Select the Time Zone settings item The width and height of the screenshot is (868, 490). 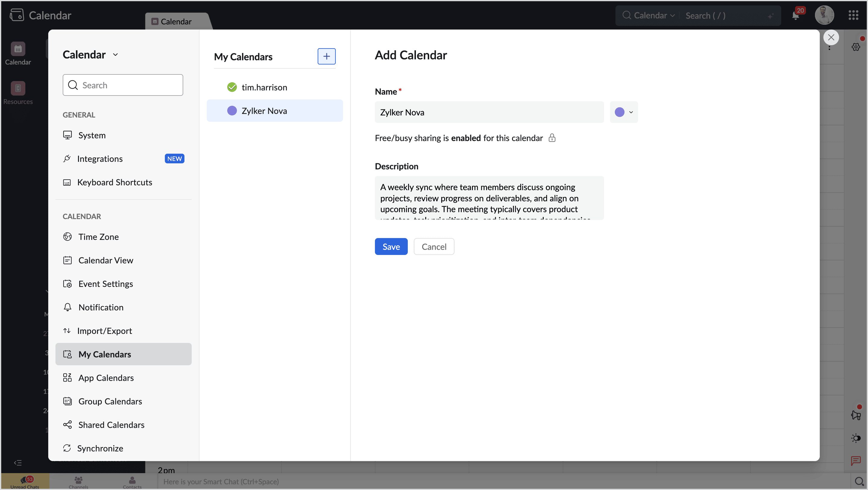[x=98, y=237]
